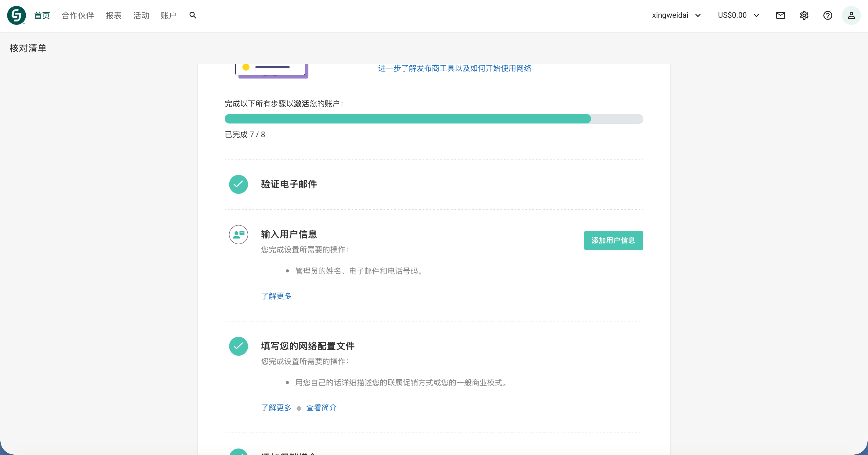Open the search magnifier icon

[x=193, y=16]
